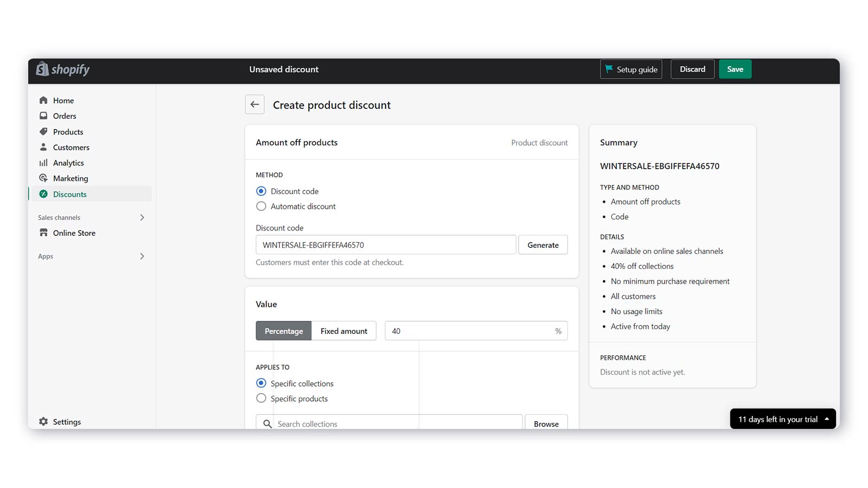Viewport: 868px width, 488px height.
Task: Open Discounts in the sidebar
Action: click(91, 194)
